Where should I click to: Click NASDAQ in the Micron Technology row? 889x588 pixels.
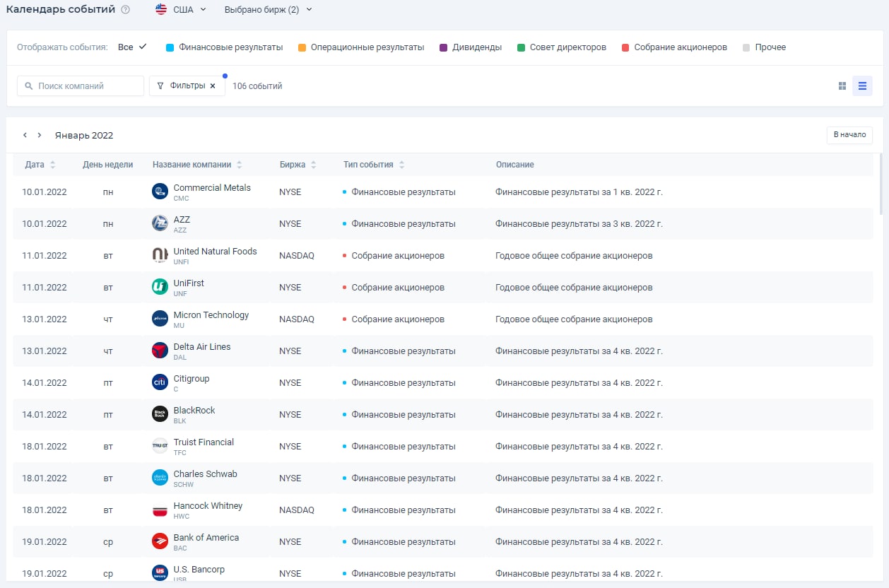(297, 319)
